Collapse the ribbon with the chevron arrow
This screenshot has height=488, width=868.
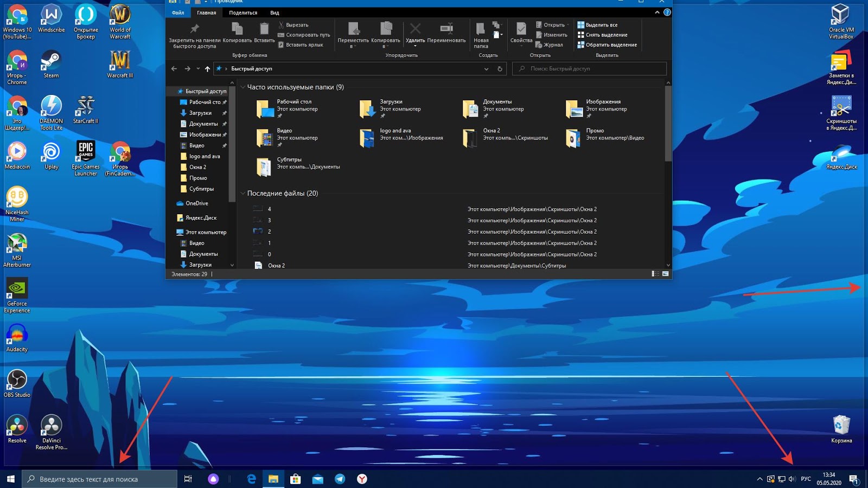[657, 12]
